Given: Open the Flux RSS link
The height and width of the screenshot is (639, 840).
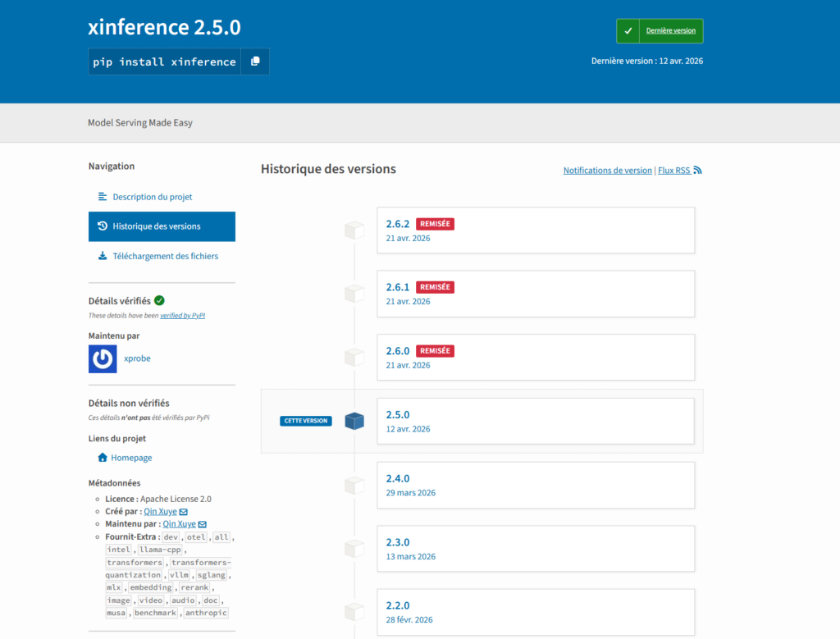Looking at the screenshot, I should 680,171.
